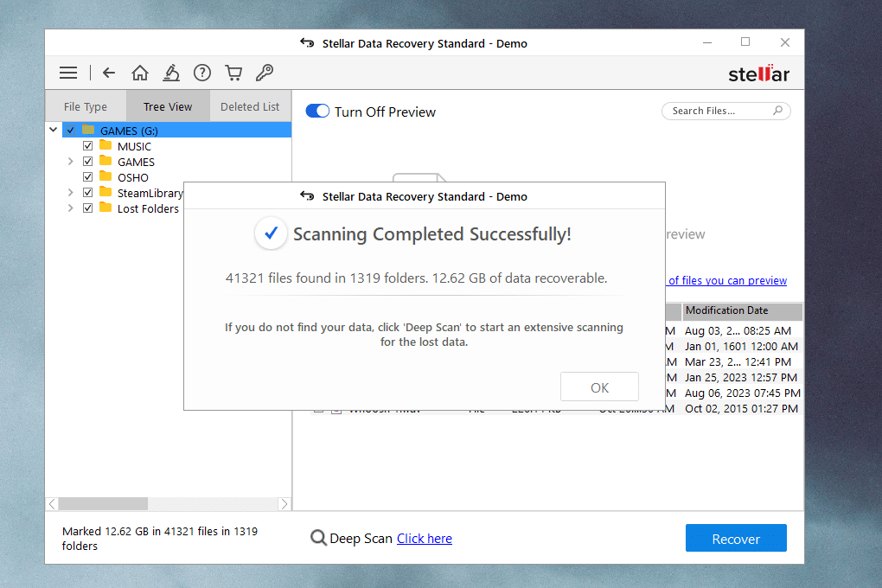Image resolution: width=882 pixels, height=588 pixels.
Task: Go back using the left arrow icon
Action: click(x=109, y=73)
